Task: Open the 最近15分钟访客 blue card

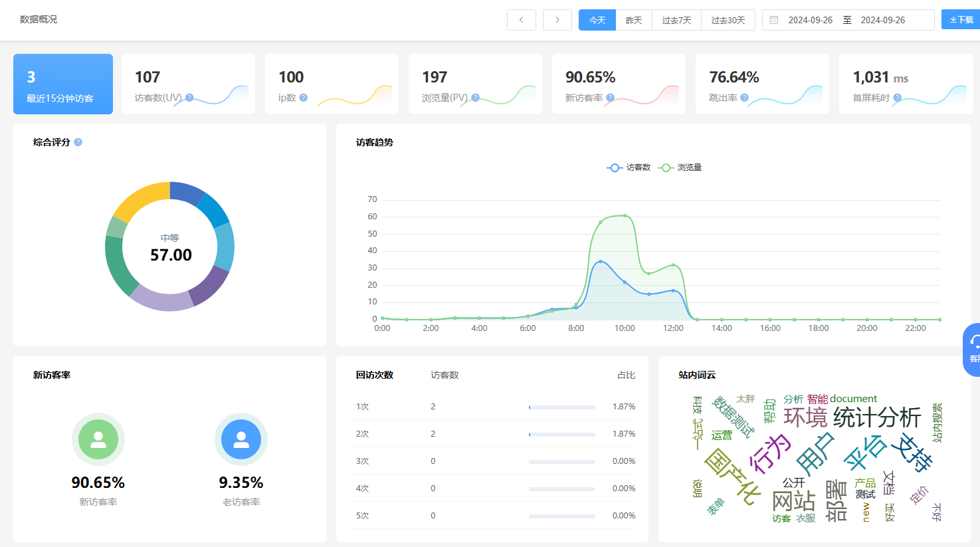Action: pos(63,84)
